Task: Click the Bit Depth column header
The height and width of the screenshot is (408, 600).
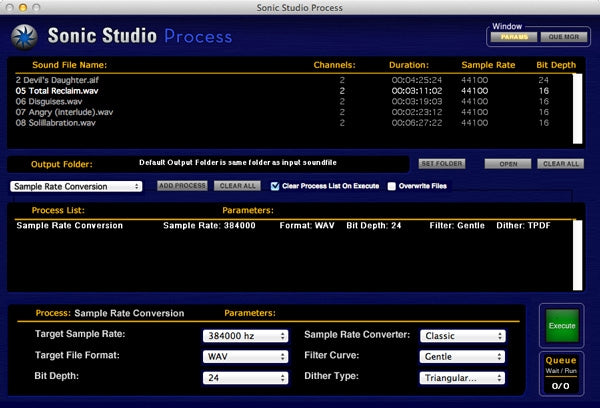Action: [x=556, y=65]
